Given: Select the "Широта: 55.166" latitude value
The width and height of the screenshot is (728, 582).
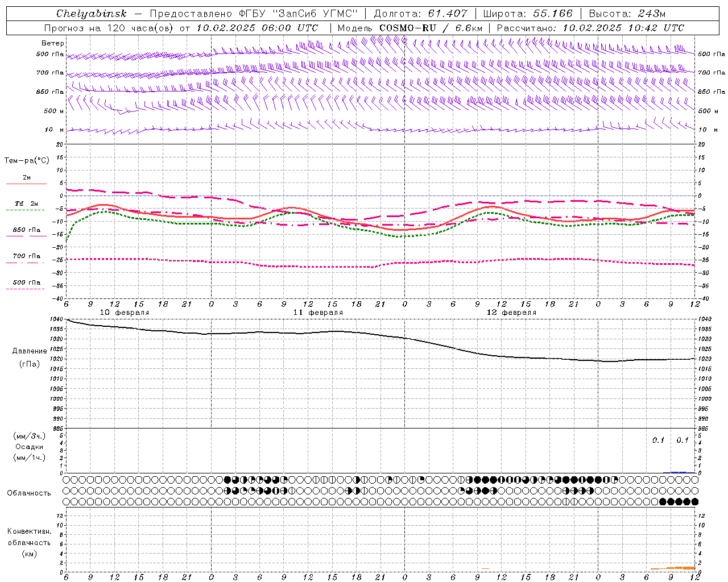Looking at the screenshot, I should (x=528, y=14).
